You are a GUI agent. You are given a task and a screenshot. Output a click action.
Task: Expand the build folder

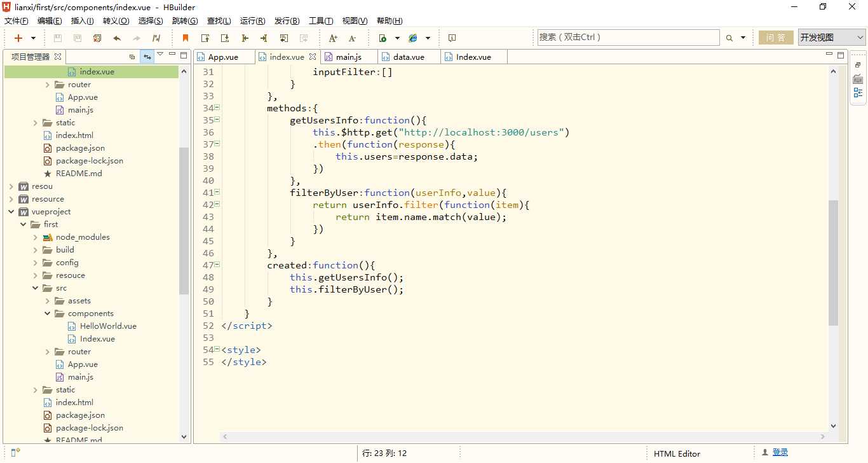(36, 250)
